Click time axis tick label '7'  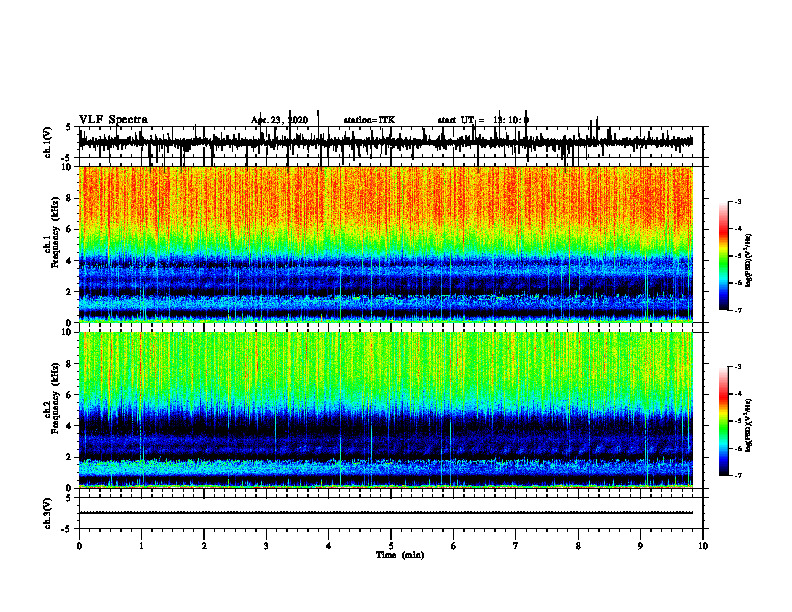(x=516, y=546)
